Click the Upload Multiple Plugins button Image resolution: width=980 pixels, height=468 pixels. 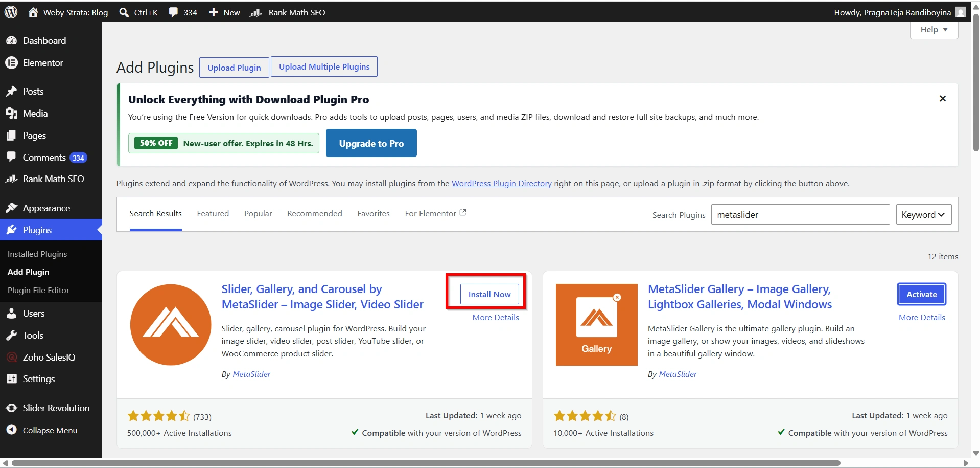[324, 66]
